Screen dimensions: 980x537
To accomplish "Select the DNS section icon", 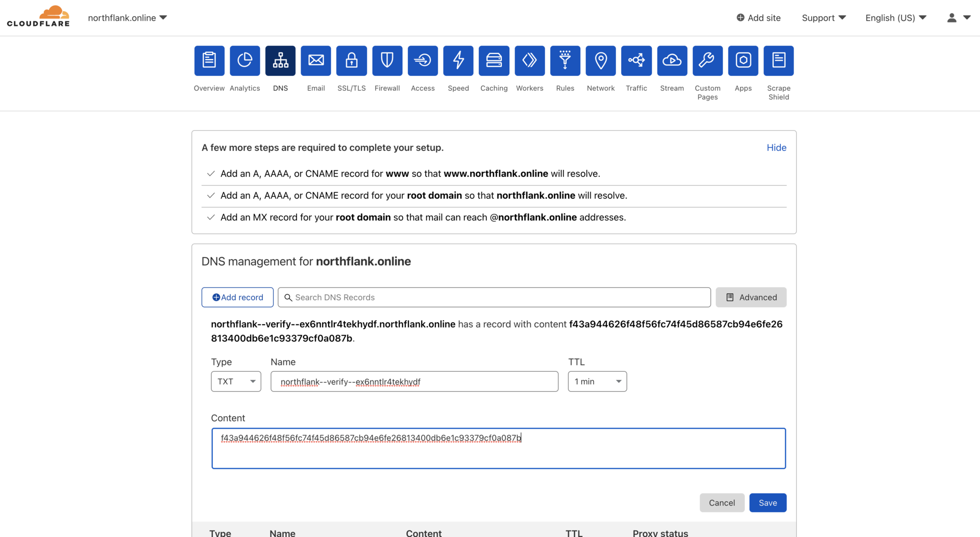I will pyautogui.click(x=280, y=61).
